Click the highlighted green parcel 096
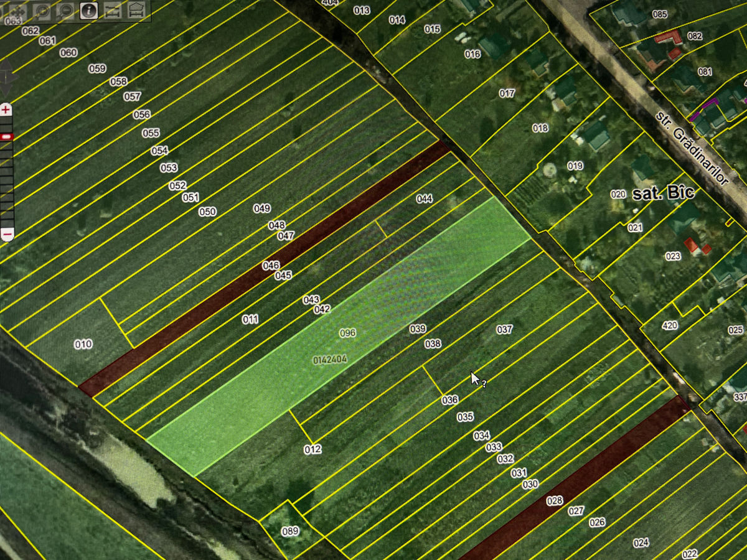Screen dimensions: 747x560 [x=339, y=336]
